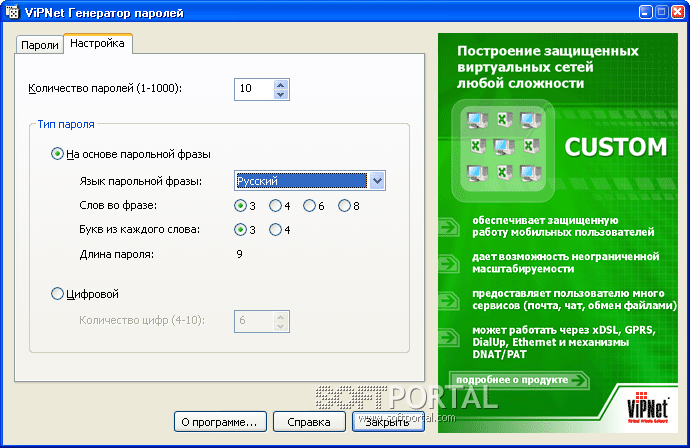Click the 'Количество паролей (1-1000)' label

click(105, 88)
